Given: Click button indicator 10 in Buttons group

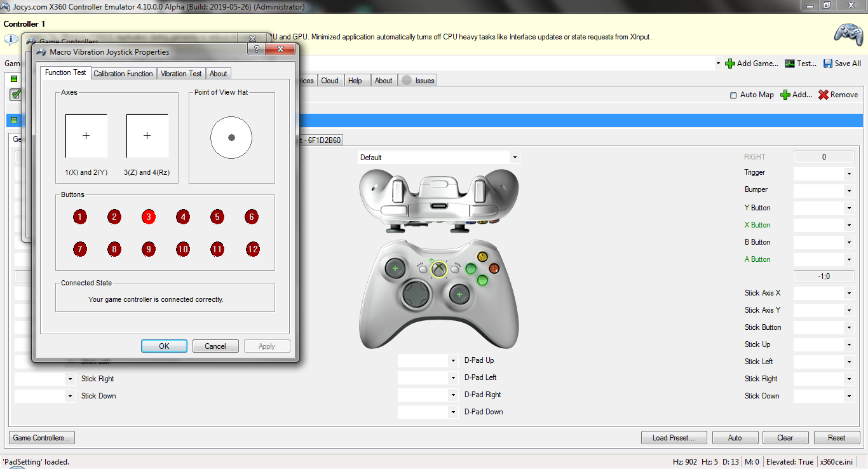Looking at the screenshot, I should click(183, 249).
